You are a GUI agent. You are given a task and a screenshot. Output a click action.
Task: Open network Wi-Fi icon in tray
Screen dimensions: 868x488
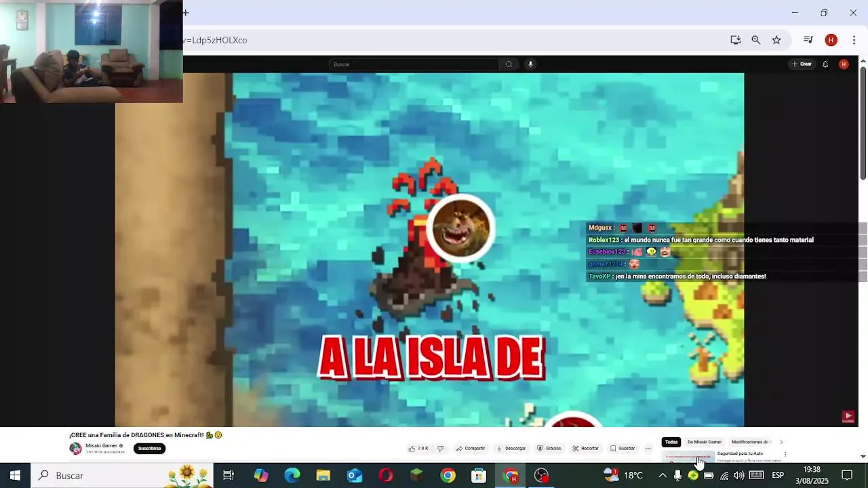click(x=724, y=475)
